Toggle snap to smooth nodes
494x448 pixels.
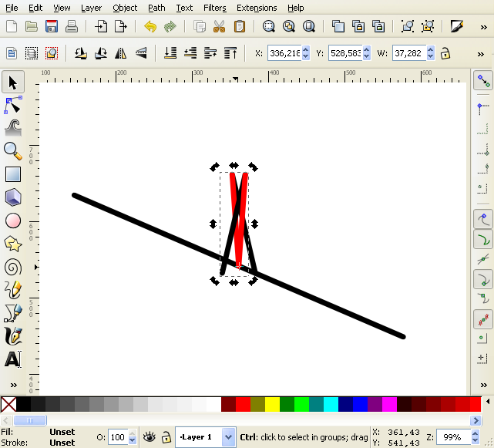click(483, 298)
